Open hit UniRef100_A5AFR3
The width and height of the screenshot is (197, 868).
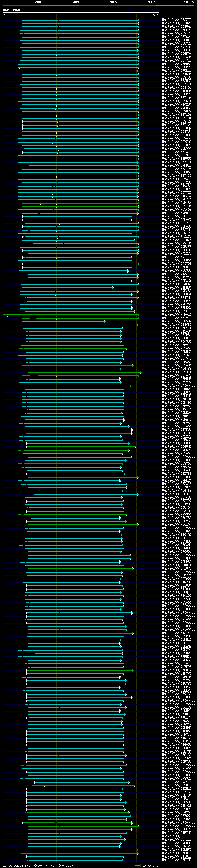[176, 30]
